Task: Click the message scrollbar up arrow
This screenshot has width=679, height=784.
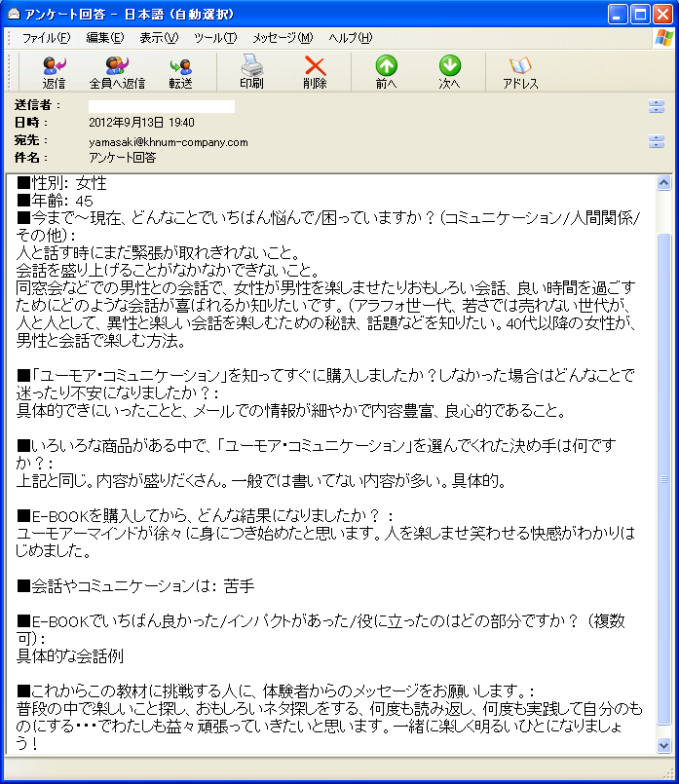Action: [x=663, y=183]
